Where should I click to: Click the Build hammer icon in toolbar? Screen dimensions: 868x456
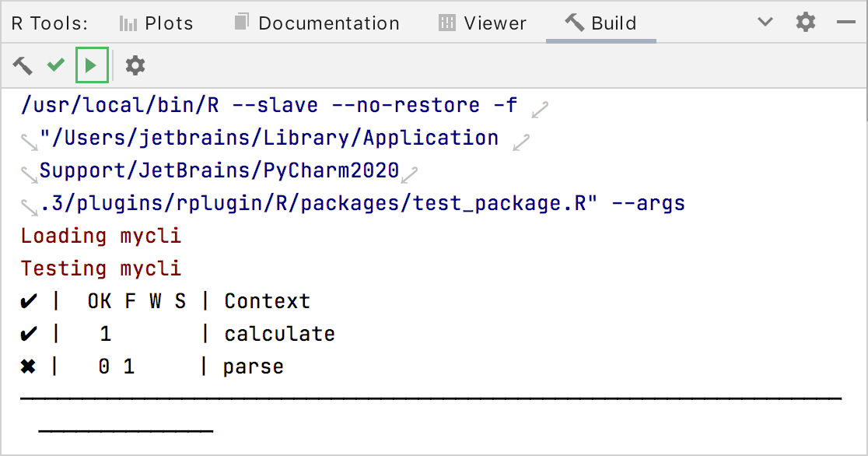23,66
